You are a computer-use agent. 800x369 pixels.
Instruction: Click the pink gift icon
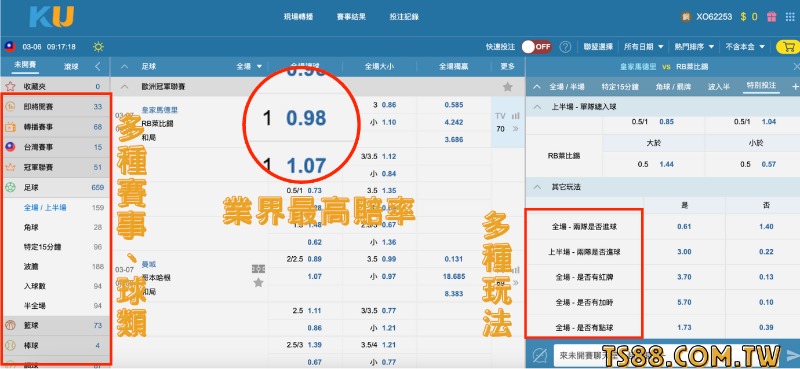pyautogui.click(x=771, y=17)
